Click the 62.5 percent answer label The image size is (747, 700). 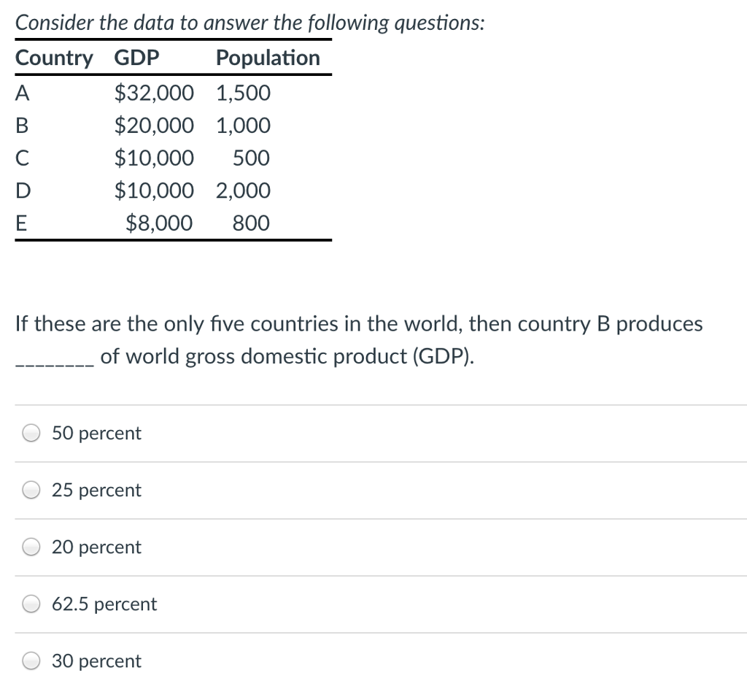click(x=104, y=604)
